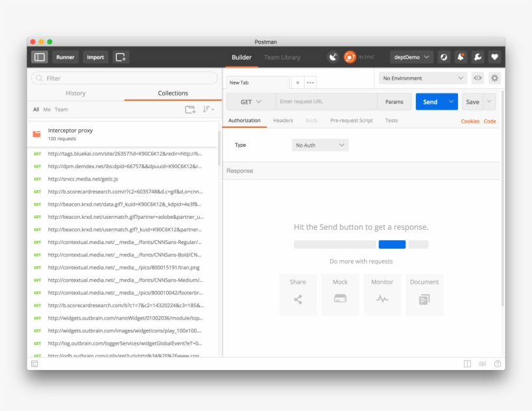Switch to the Builder tab
The width and height of the screenshot is (532, 411).
tap(241, 57)
